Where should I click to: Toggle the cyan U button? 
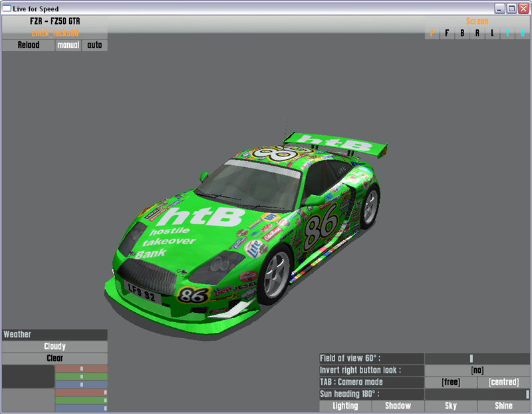(x=523, y=33)
